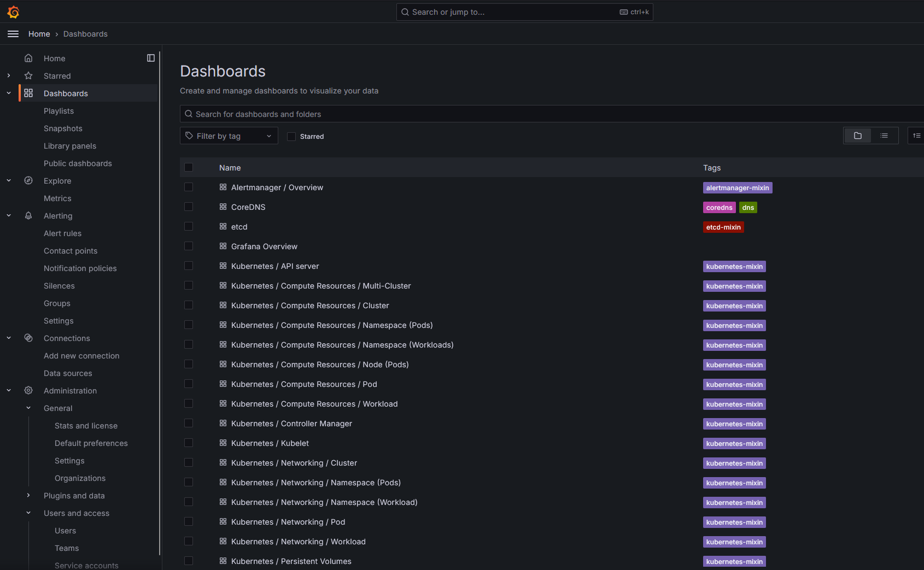924x570 pixels.
Task: Click dashboard icon beside Grafana Overview
Action: pyautogui.click(x=223, y=246)
